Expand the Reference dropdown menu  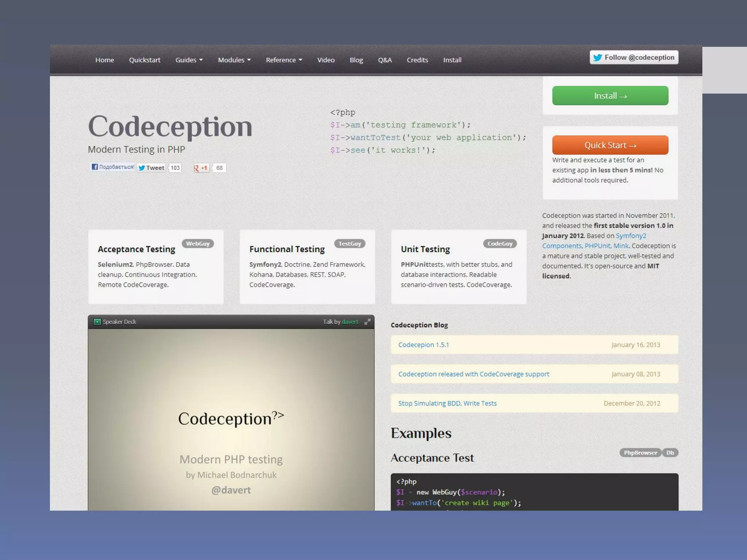click(x=284, y=60)
